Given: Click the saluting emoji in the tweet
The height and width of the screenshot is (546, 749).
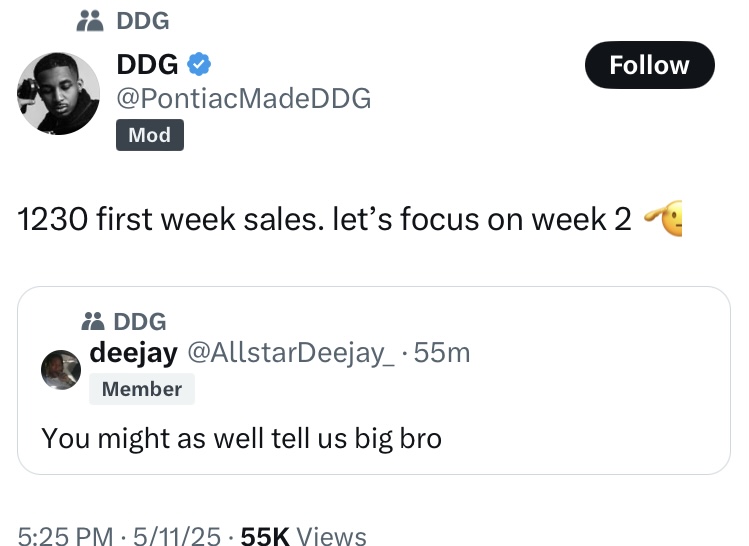Looking at the screenshot, I should click(x=664, y=218).
